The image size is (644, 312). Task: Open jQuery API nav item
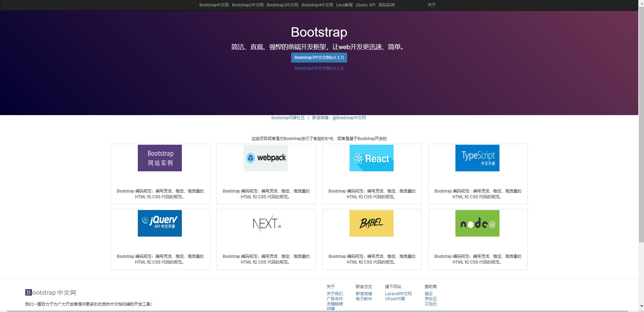point(366,5)
